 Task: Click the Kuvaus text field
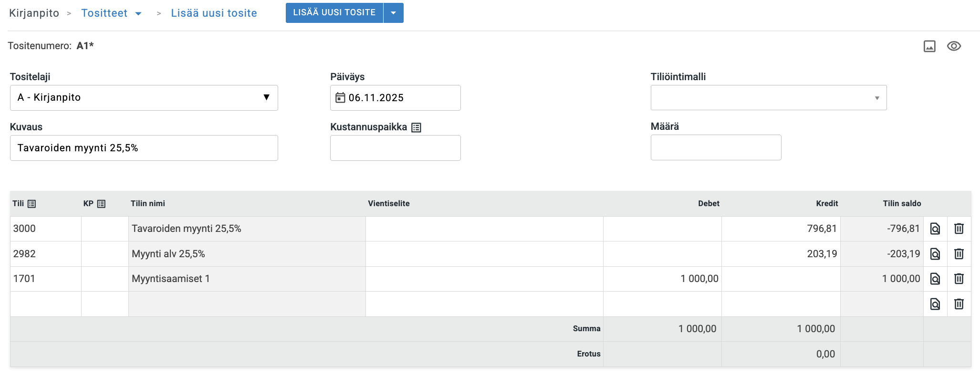point(144,148)
